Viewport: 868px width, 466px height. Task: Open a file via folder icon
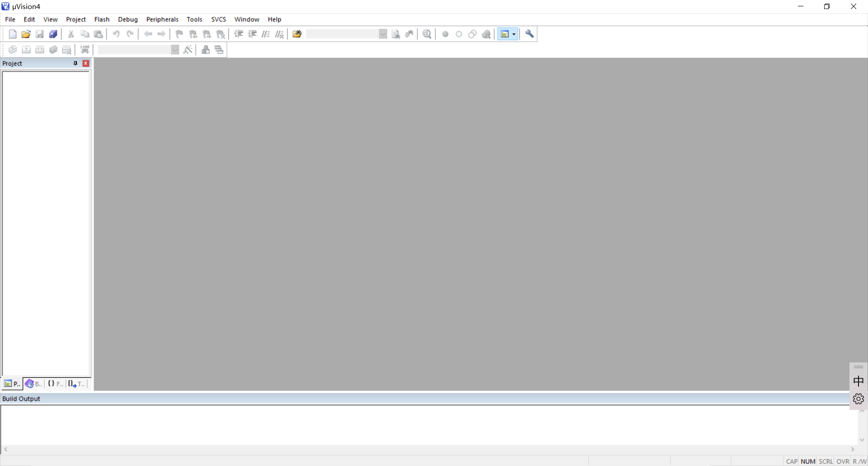26,34
